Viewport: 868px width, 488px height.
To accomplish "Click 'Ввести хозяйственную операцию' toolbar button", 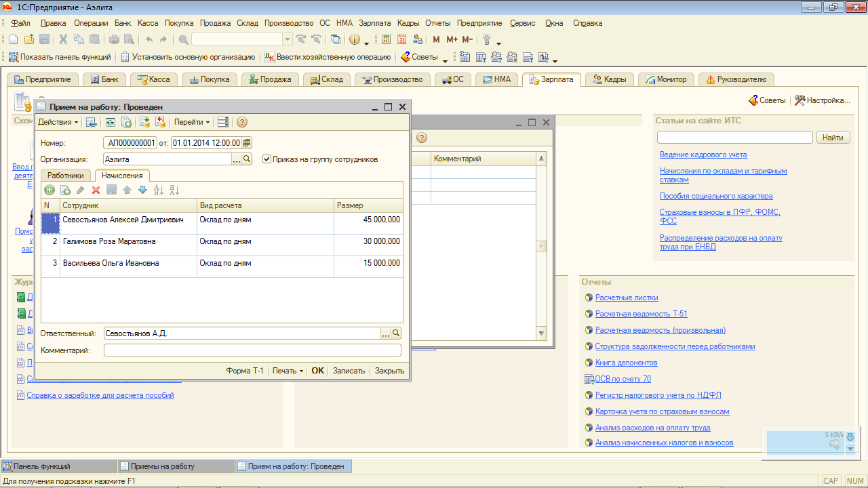I will pyautogui.click(x=328, y=58).
